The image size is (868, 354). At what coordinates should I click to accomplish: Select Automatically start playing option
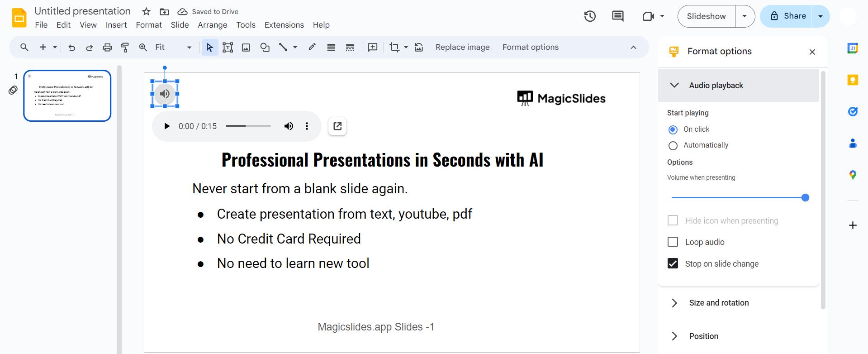coord(673,146)
